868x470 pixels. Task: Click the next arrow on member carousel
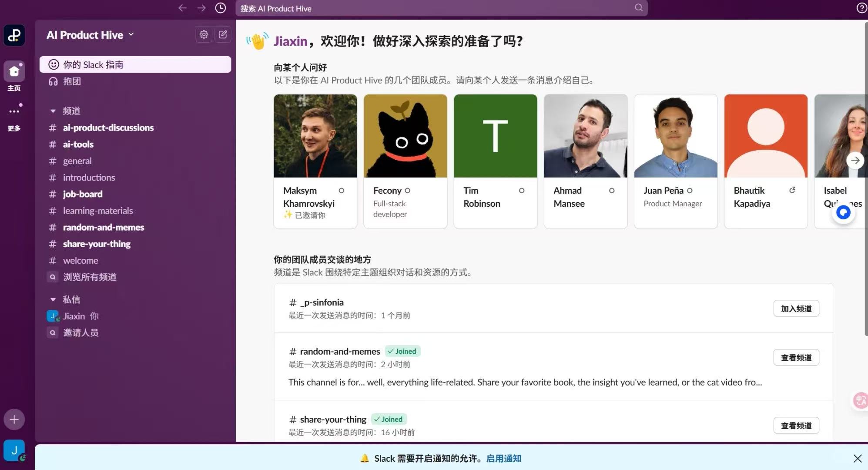(x=855, y=161)
